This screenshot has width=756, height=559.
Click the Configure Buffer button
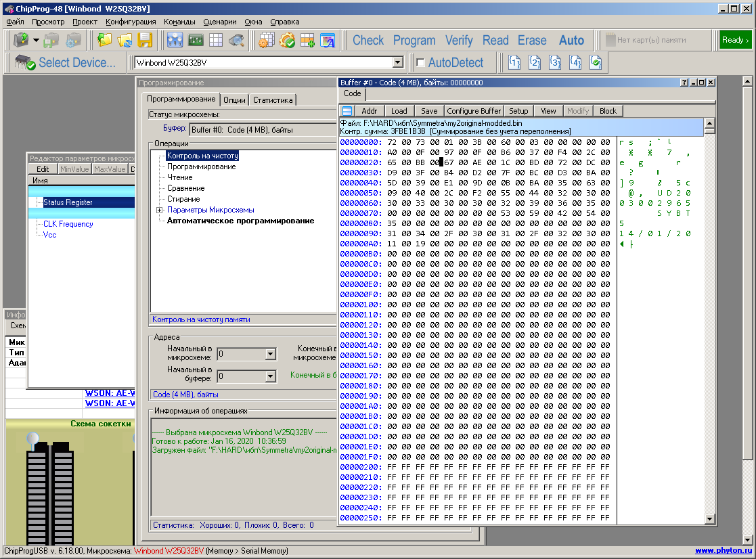474,111
